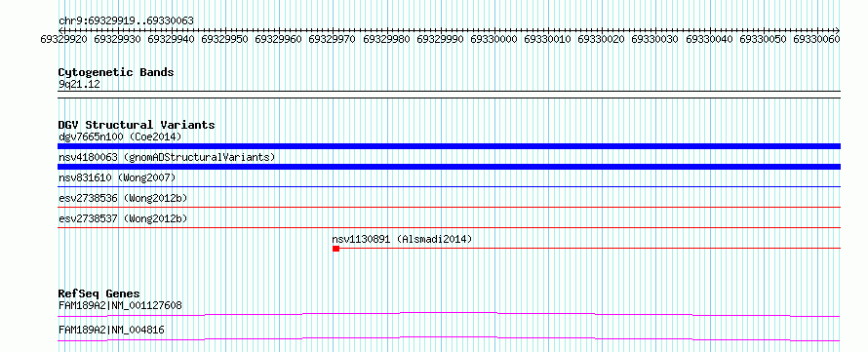Open variant nsv831610 (Wong2007)
Screen dimensions: 868x352
click(x=117, y=177)
